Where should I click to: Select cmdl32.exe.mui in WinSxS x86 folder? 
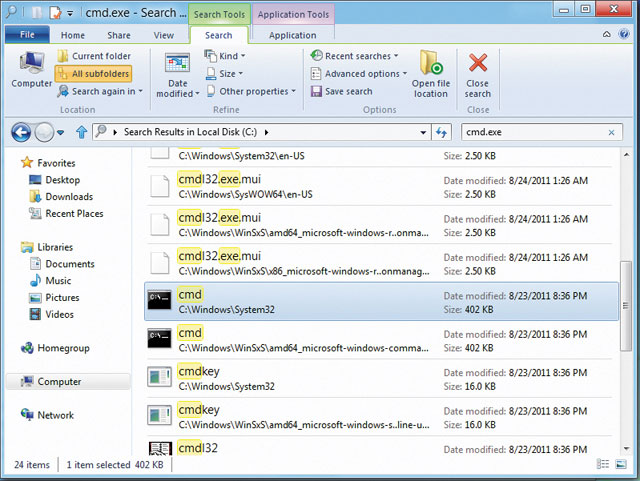(x=380, y=263)
